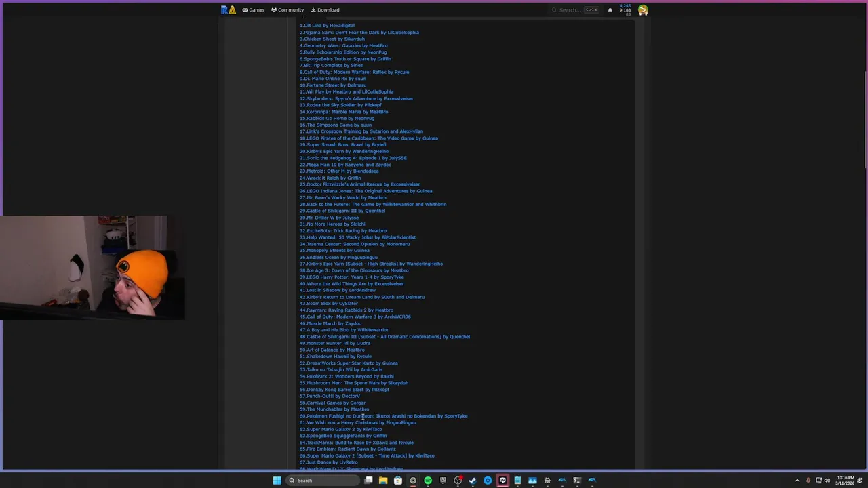Open Muscle March by Zaydoc

[331, 323]
